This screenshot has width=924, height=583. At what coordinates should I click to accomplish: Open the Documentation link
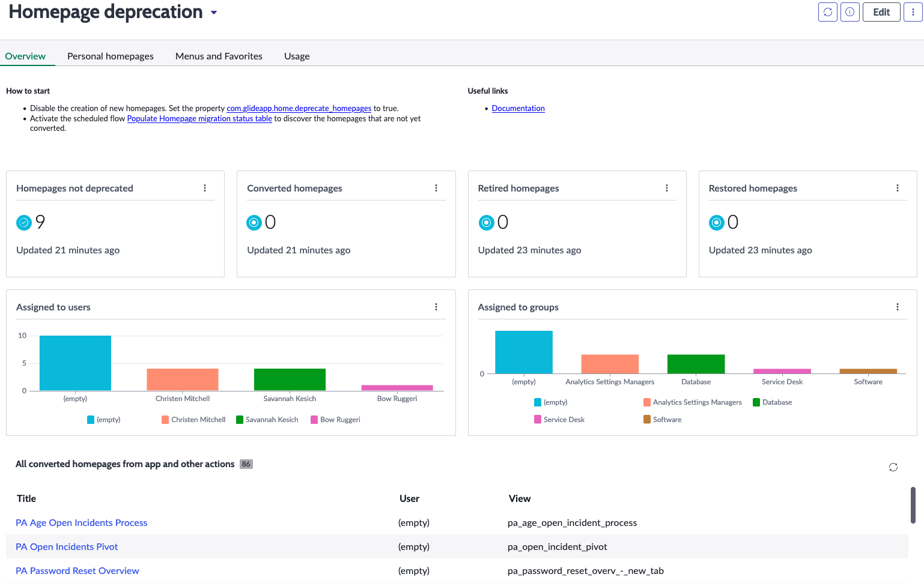click(518, 109)
